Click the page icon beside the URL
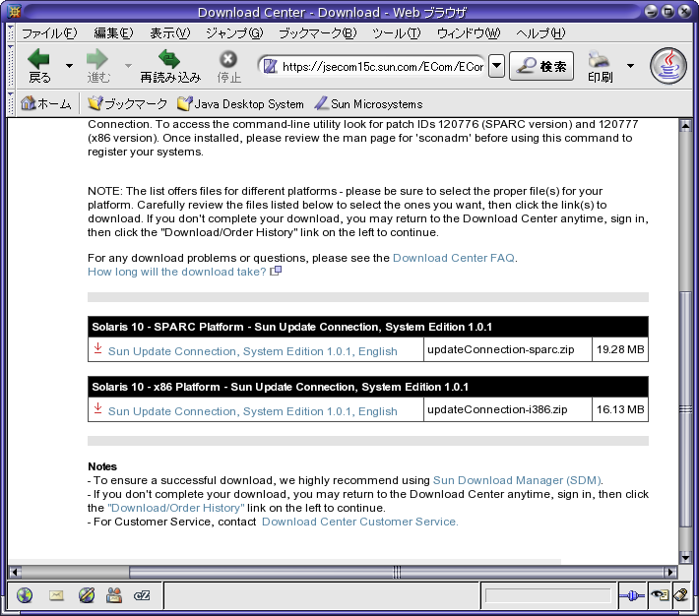The width and height of the screenshot is (699, 616). (270, 66)
